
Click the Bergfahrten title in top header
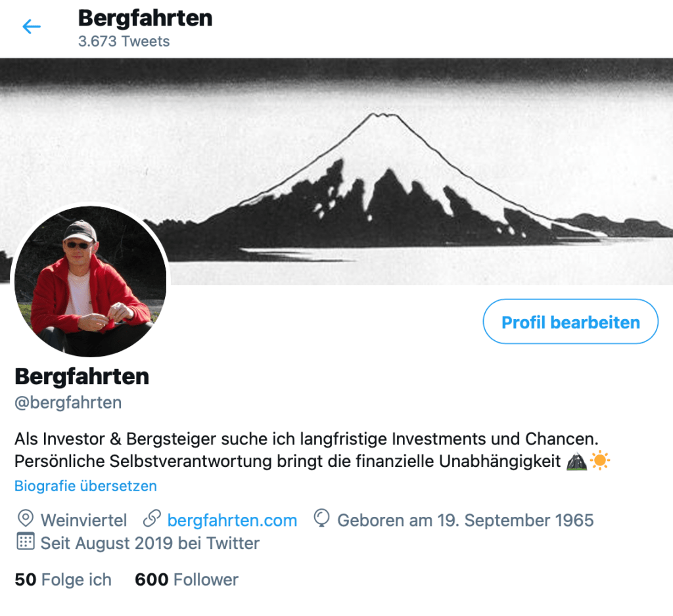(x=145, y=18)
